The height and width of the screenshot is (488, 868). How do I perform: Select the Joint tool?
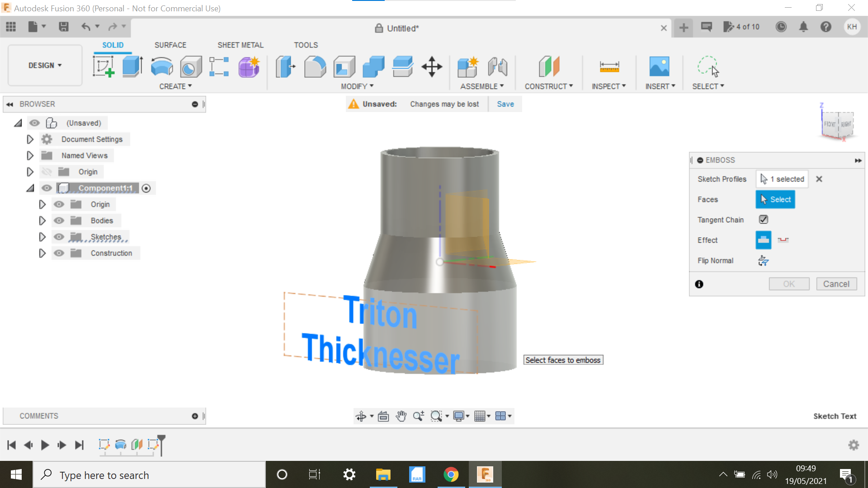pos(497,67)
